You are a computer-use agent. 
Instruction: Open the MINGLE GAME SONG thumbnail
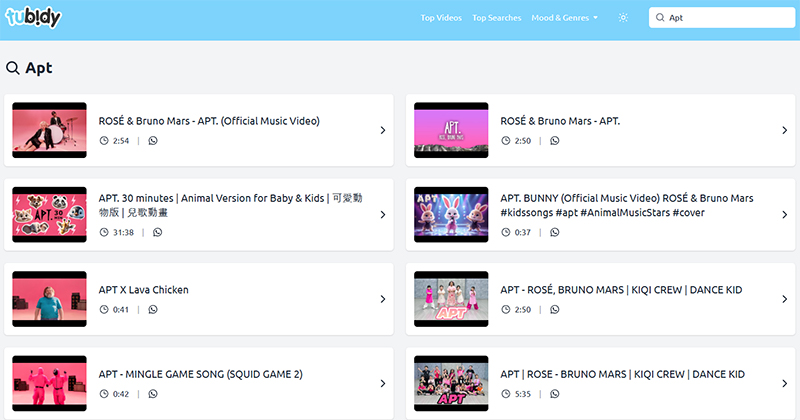tap(49, 383)
